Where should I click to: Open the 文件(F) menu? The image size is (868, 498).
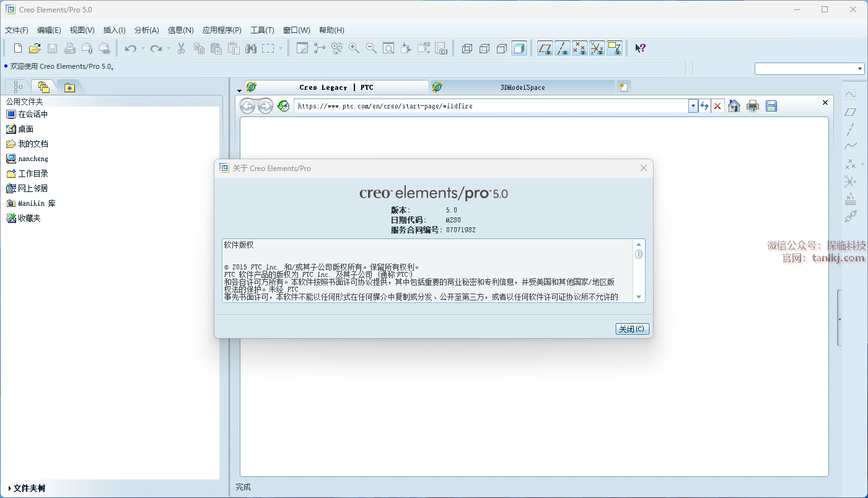17,30
